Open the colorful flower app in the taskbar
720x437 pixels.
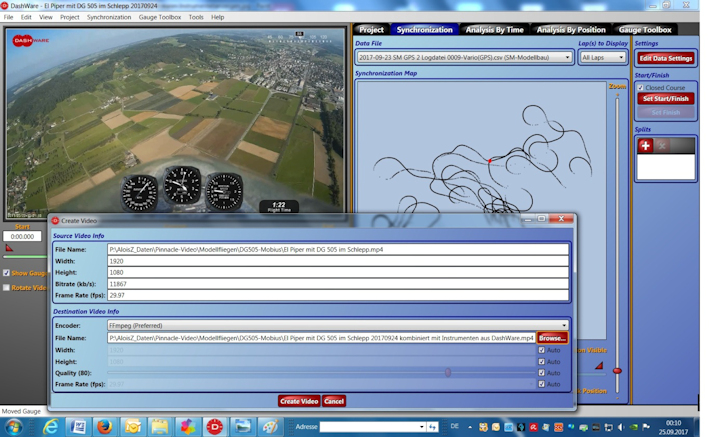(x=187, y=427)
